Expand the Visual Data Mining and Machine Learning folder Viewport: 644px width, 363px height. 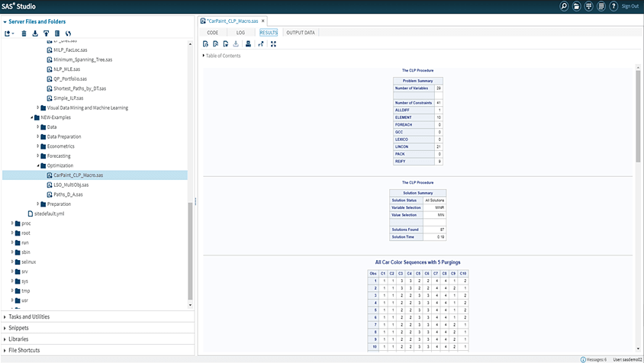pos(38,108)
